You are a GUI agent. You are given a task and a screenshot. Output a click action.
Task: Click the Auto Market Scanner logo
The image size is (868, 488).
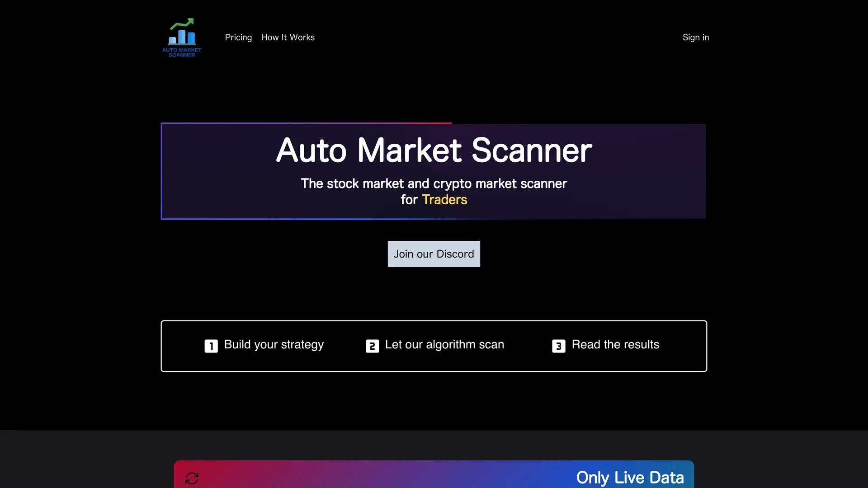[182, 38]
